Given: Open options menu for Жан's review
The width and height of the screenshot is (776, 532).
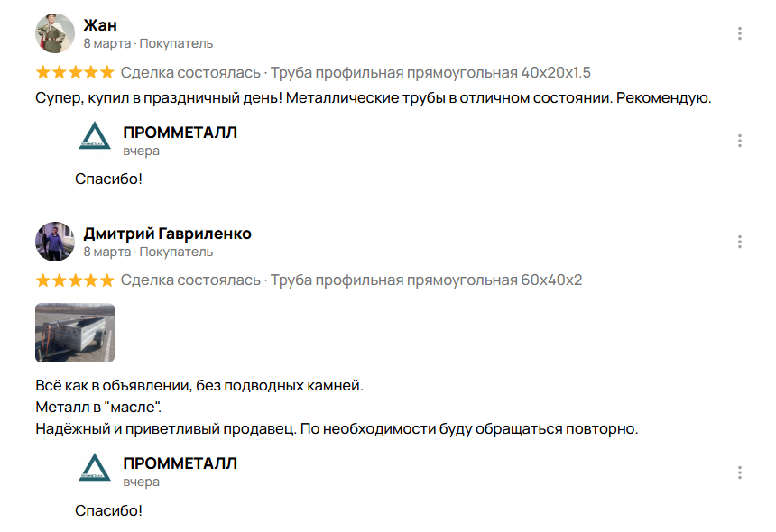Looking at the screenshot, I should (739, 33).
